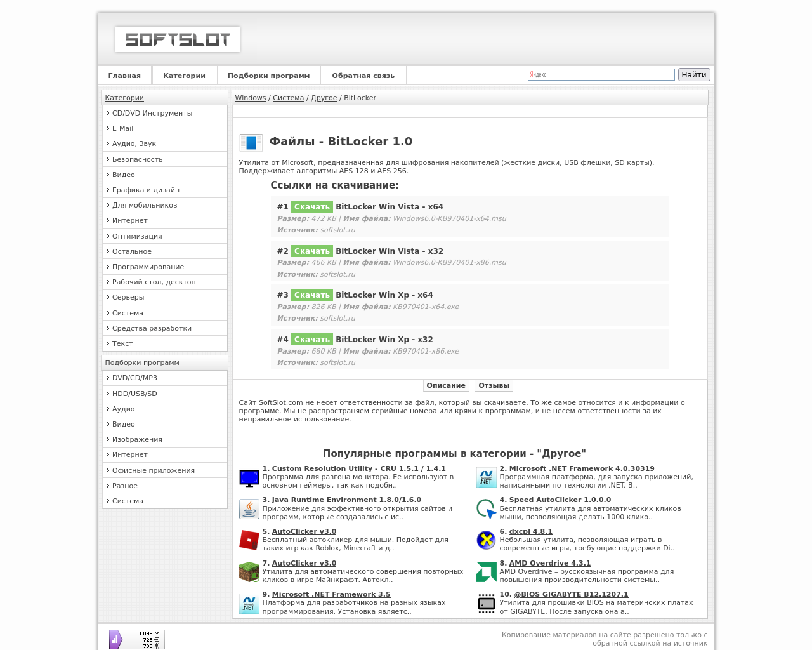Screen dimensions: 812x650
Task: Download BitLocker Win Vista x64
Action: [312, 207]
